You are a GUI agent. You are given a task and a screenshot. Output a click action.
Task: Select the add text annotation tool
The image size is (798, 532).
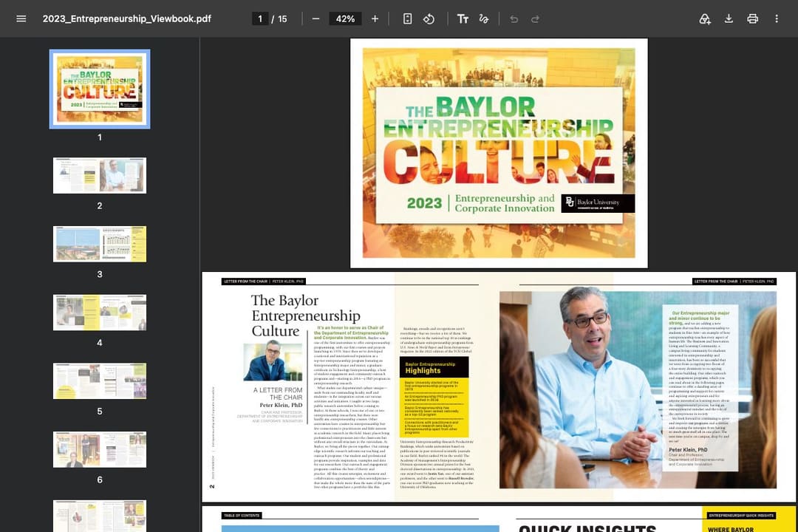click(x=462, y=18)
